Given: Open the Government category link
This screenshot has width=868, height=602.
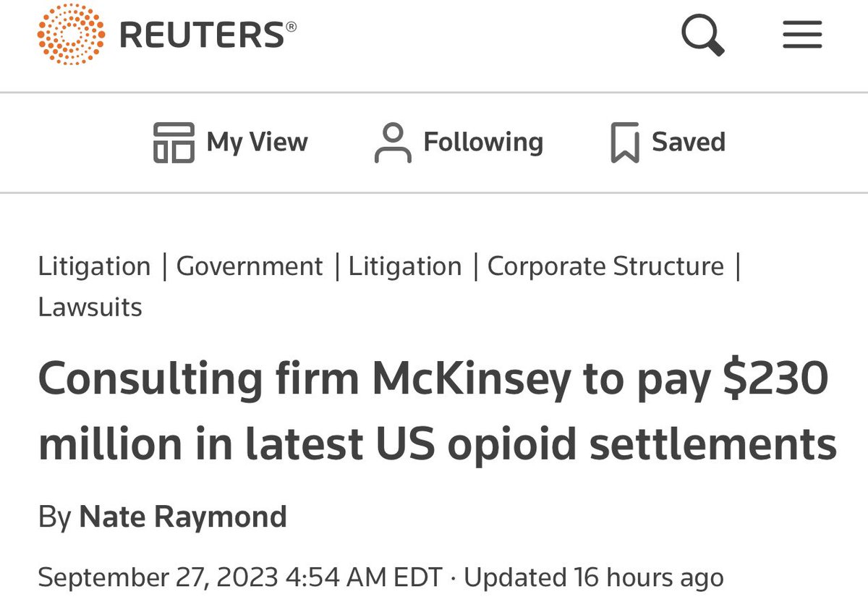Looking at the screenshot, I should [x=250, y=266].
